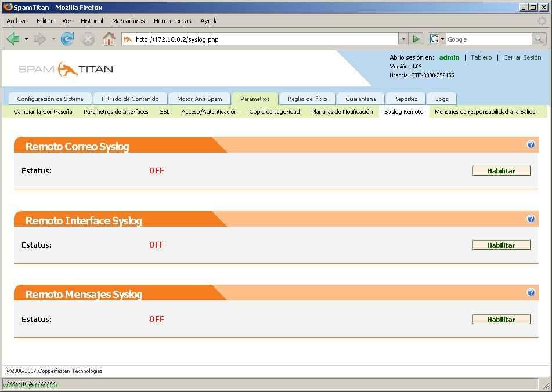The width and height of the screenshot is (552, 392).
Task: Open help for Remoto Interface Syslog
Action: pos(531,219)
